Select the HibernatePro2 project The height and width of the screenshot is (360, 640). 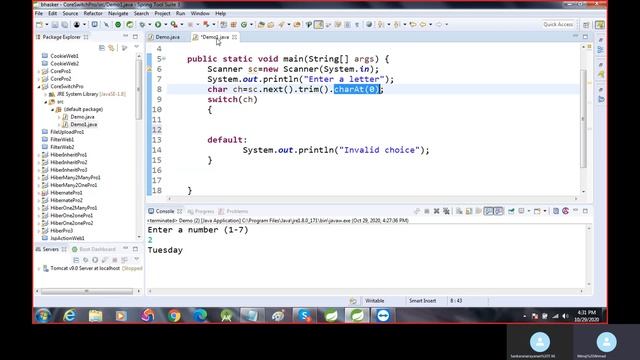[x=66, y=200]
